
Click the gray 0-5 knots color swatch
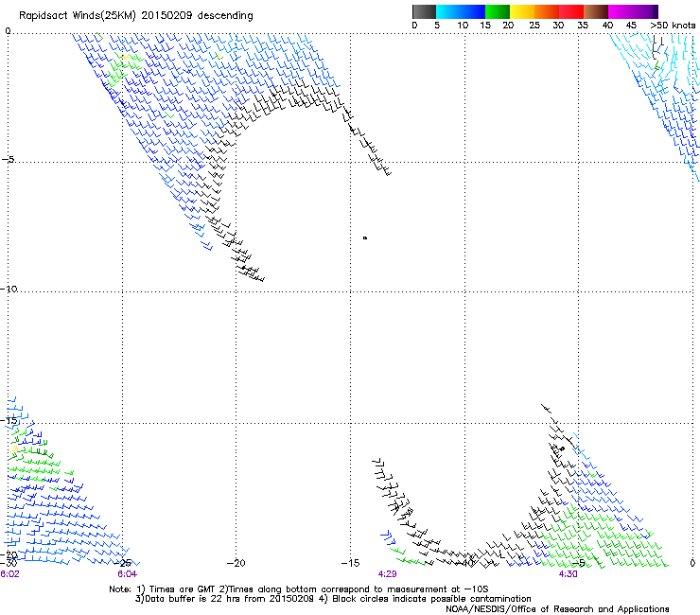(x=424, y=11)
